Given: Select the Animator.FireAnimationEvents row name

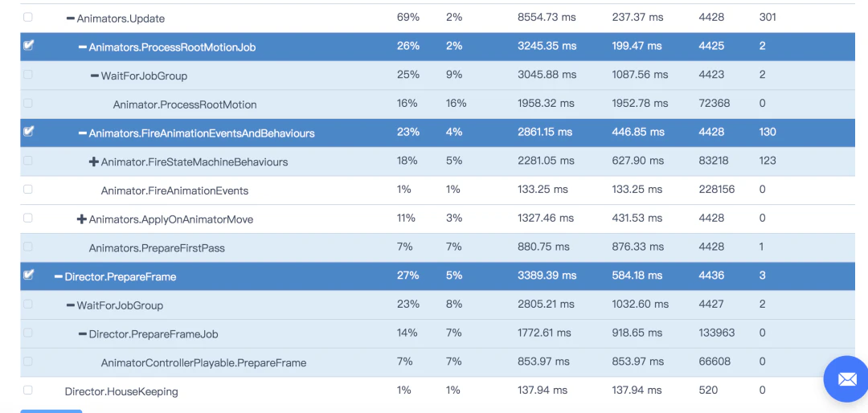Looking at the screenshot, I should [174, 191].
